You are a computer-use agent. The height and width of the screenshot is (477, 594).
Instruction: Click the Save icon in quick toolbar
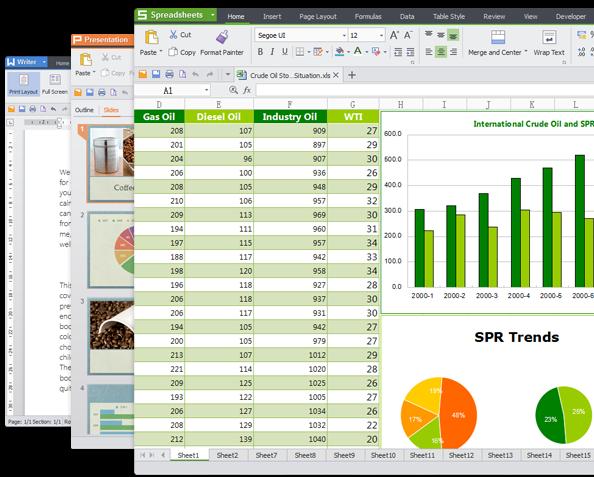[156, 74]
